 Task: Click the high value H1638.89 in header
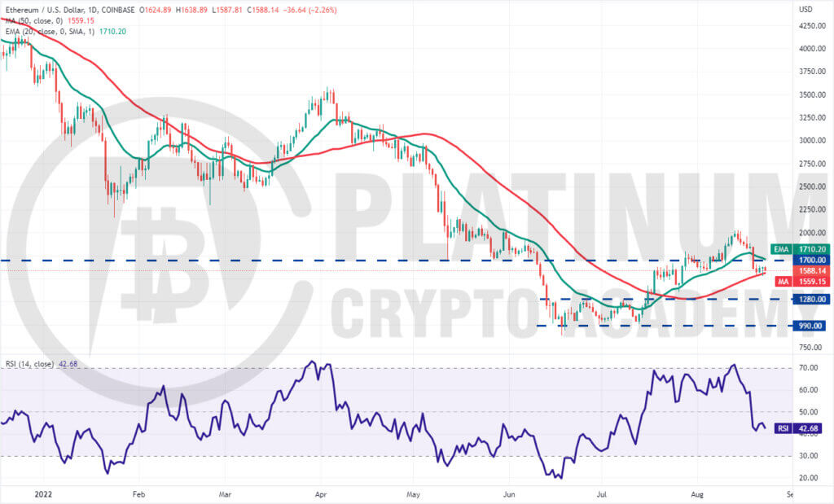pos(191,10)
